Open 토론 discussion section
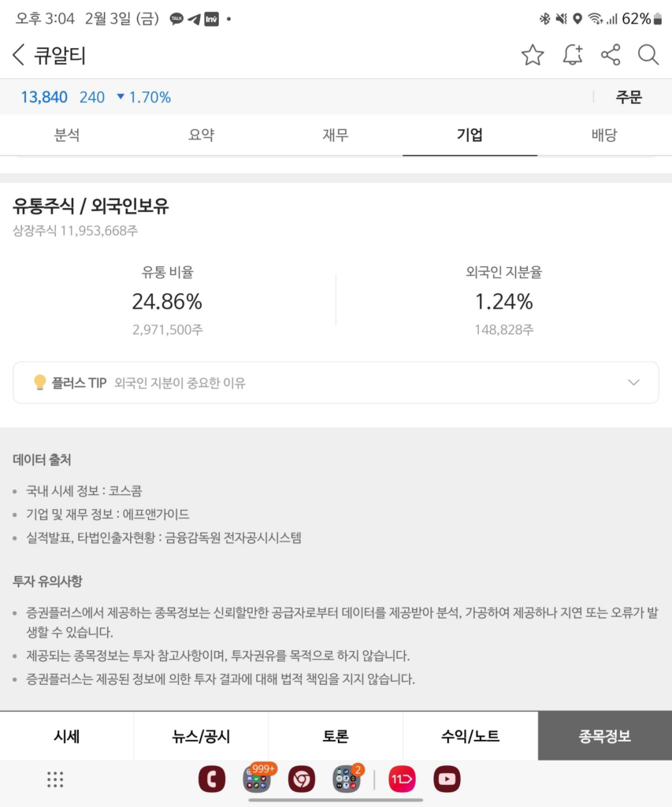This screenshot has height=807, width=672. tap(336, 736)
